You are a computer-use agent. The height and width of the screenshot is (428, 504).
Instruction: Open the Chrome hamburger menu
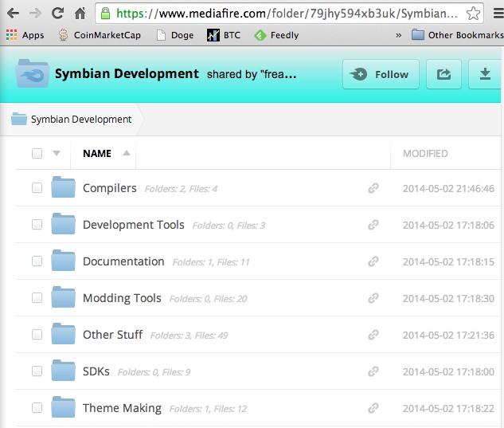pos(498,14)
